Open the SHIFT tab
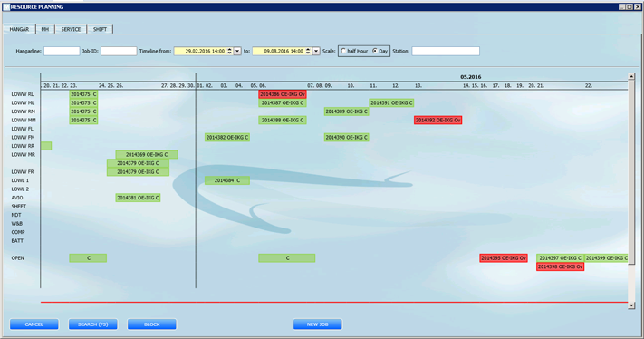This screenshot has height=339, width=644. click(x=100, y=29)
